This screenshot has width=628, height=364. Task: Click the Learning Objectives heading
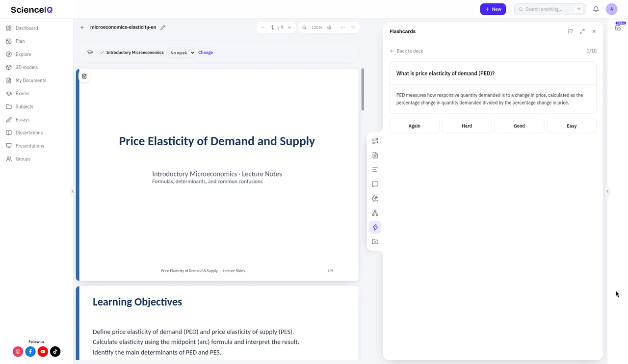tap(137, 302)
